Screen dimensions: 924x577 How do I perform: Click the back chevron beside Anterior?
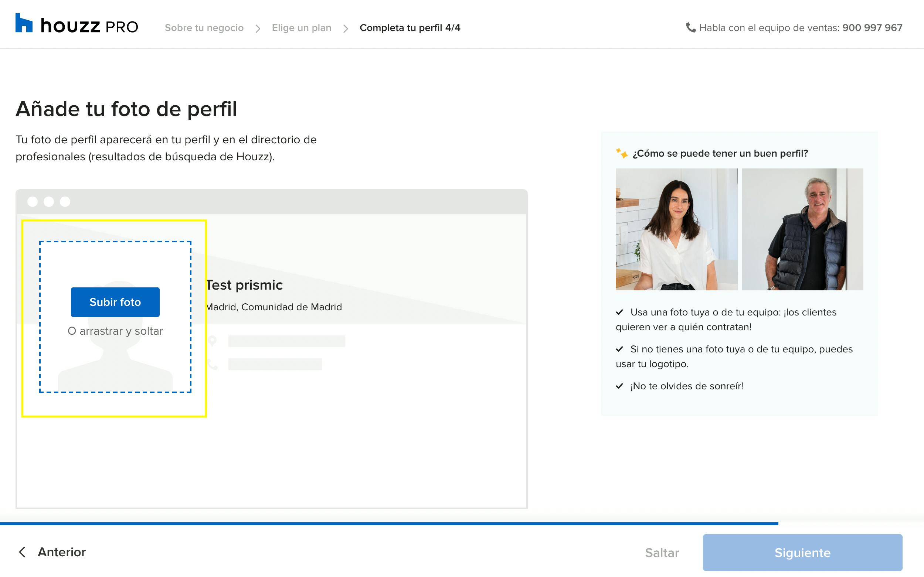(x=22, y=552)
